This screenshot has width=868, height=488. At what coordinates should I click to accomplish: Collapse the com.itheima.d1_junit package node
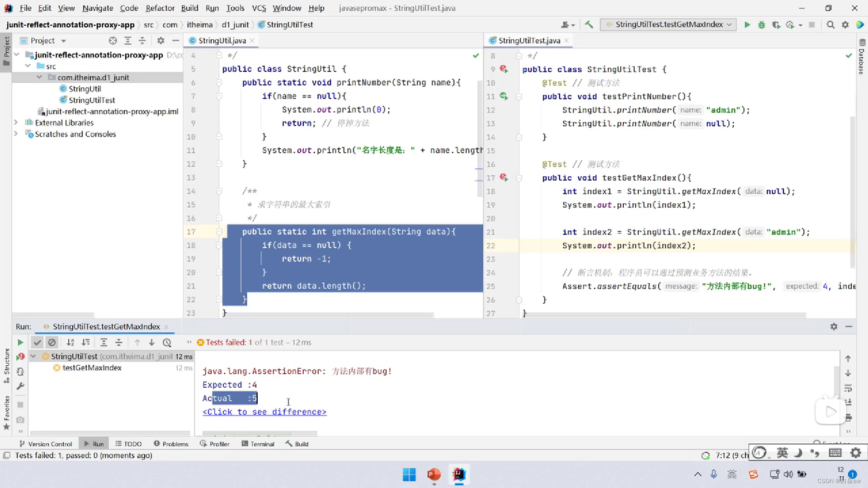39,77
